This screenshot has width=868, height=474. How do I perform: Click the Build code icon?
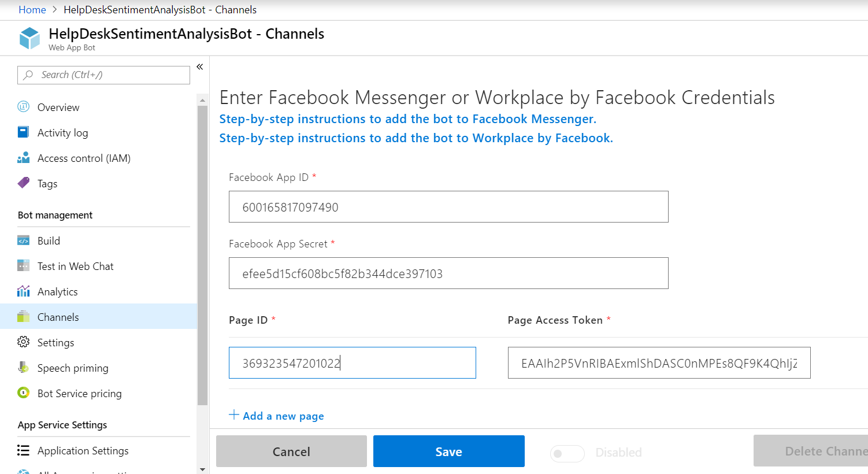click(23, 240)
